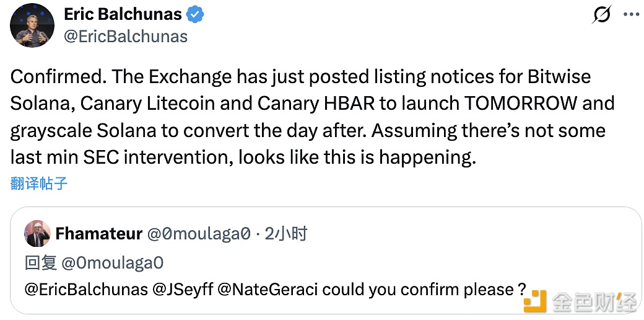The image size is (644, 320).
Task: Click the @EricBalchunas handle under the name
Action: (x=126, y=36)
